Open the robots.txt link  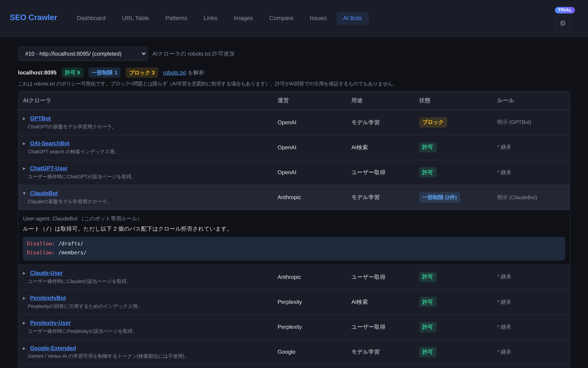point(174,73)
